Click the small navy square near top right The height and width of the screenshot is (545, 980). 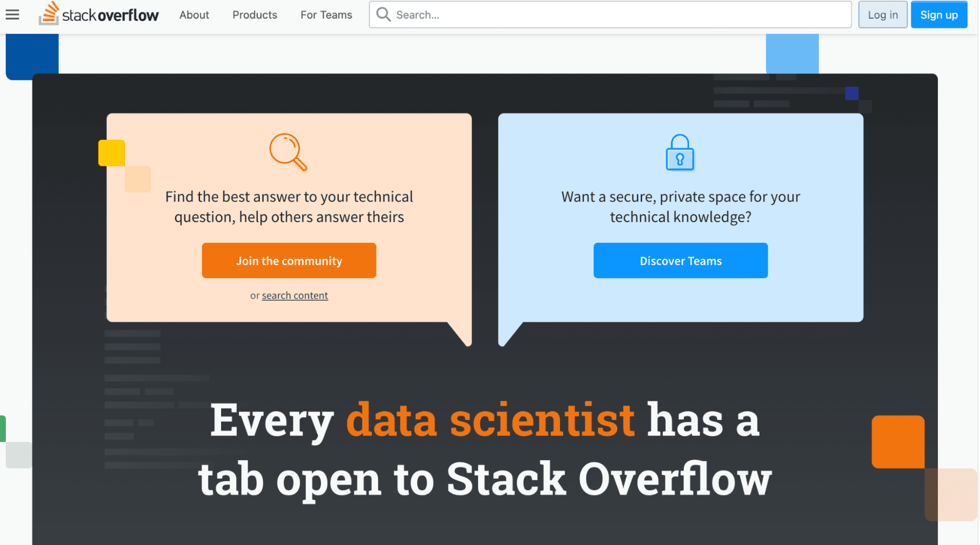coord(852,93)
